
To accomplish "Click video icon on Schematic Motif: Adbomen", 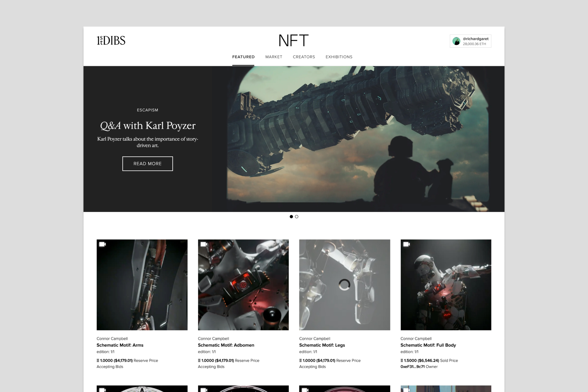I will tap(204, 244).
